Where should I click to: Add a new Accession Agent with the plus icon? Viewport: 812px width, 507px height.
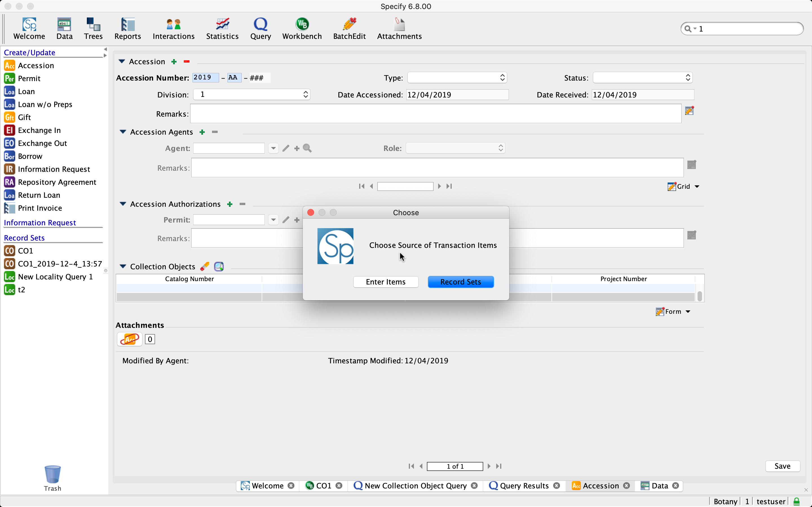coord(202,132)
